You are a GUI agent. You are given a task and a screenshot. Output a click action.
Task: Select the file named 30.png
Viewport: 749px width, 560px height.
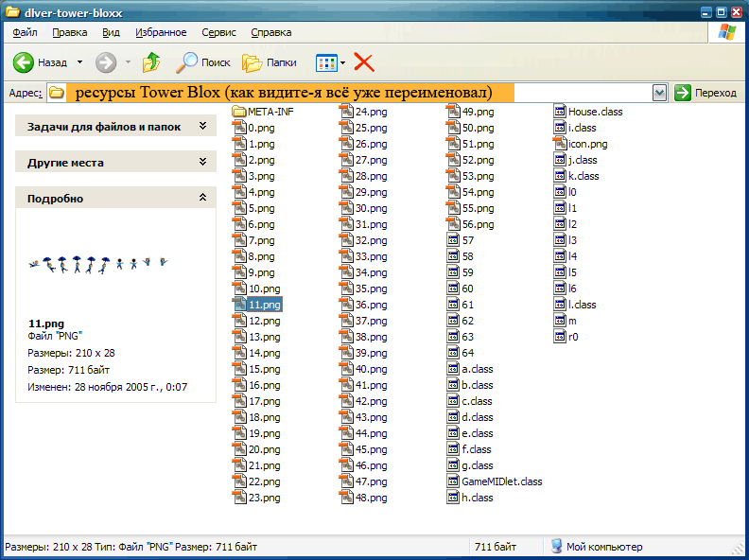(x=371, y=208)
